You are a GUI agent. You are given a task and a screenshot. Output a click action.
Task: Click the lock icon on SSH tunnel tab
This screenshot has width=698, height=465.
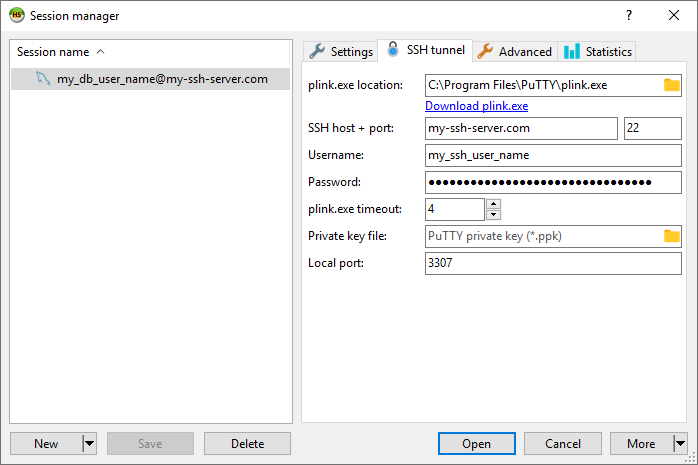point(393,49)
